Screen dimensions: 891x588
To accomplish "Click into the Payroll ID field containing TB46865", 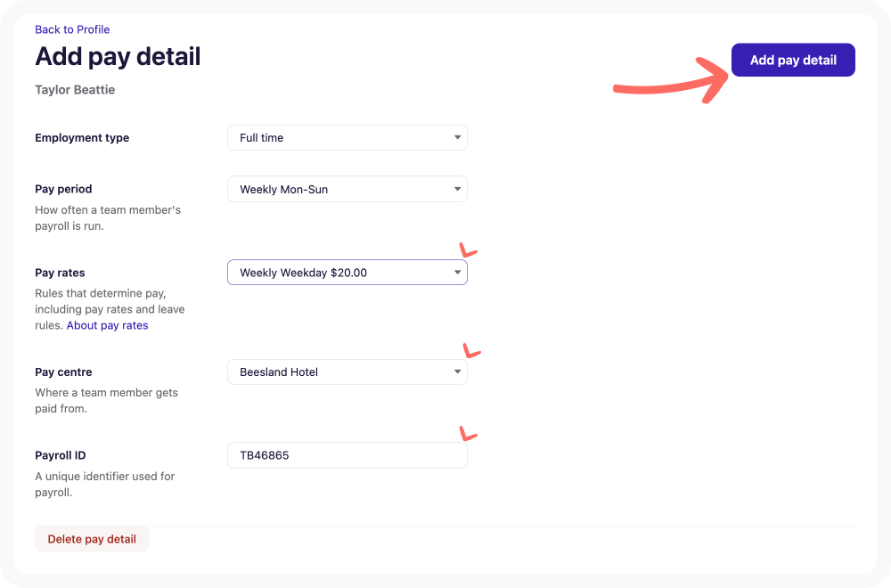I will (x=347, y=455).
